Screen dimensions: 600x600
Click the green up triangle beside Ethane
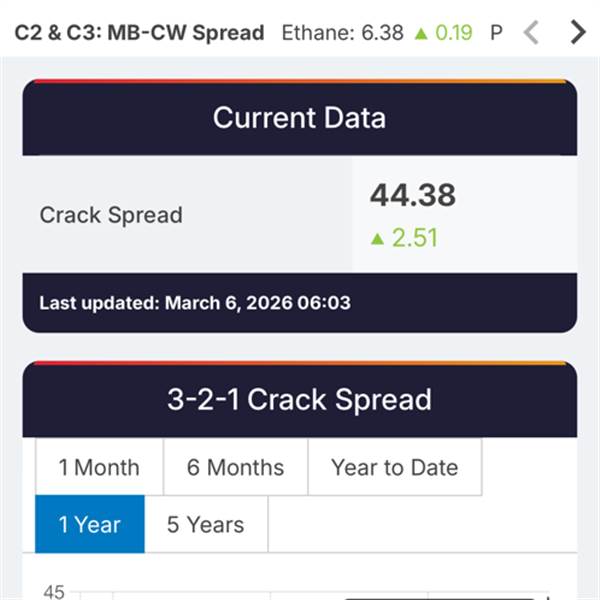[x=421, y=33]
